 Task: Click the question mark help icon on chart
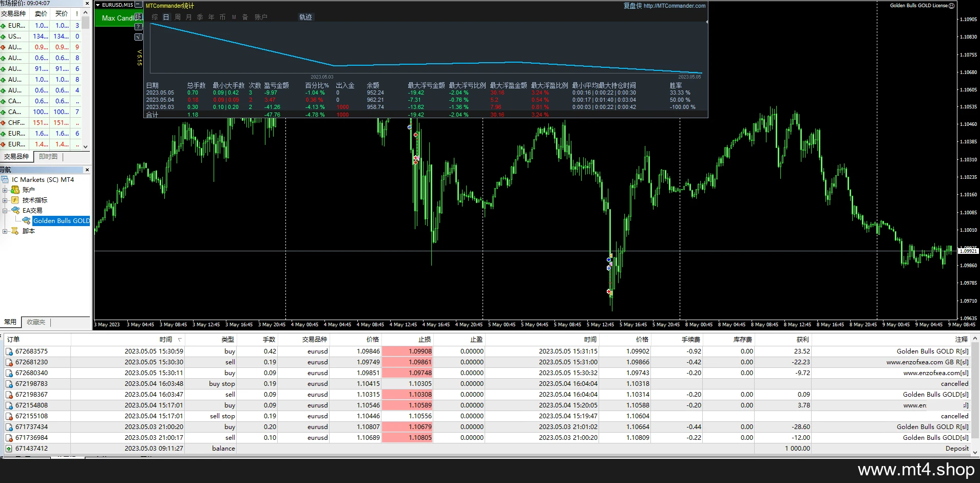pyautogui.click(x=138, y=27)
